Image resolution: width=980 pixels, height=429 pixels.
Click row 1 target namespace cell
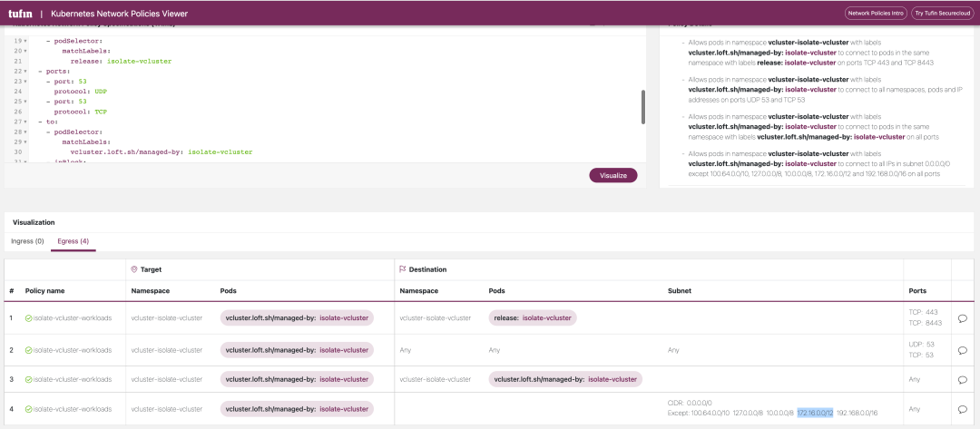click(167, 317)
